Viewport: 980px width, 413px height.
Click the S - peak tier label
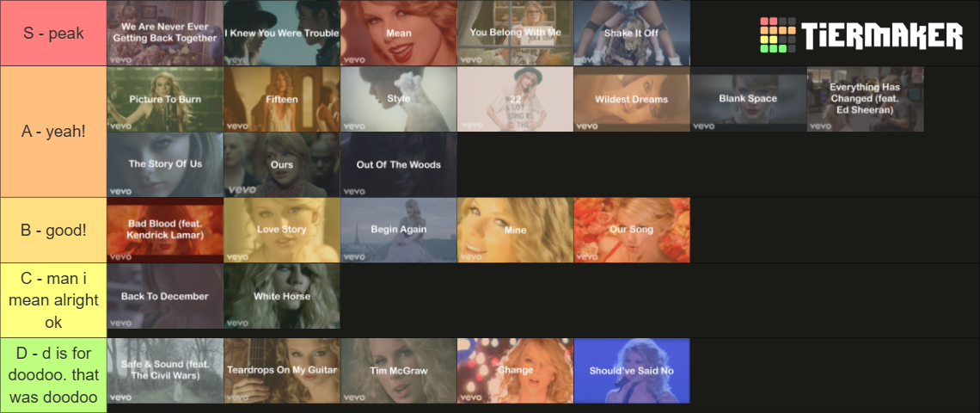54,34
